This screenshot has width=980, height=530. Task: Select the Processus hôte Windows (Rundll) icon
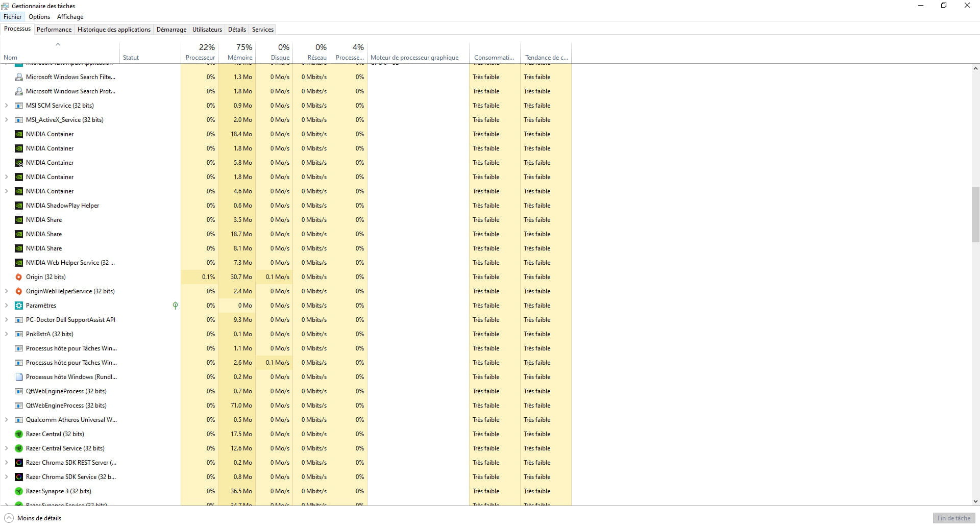pyautogui.click(x=19, y=377)
